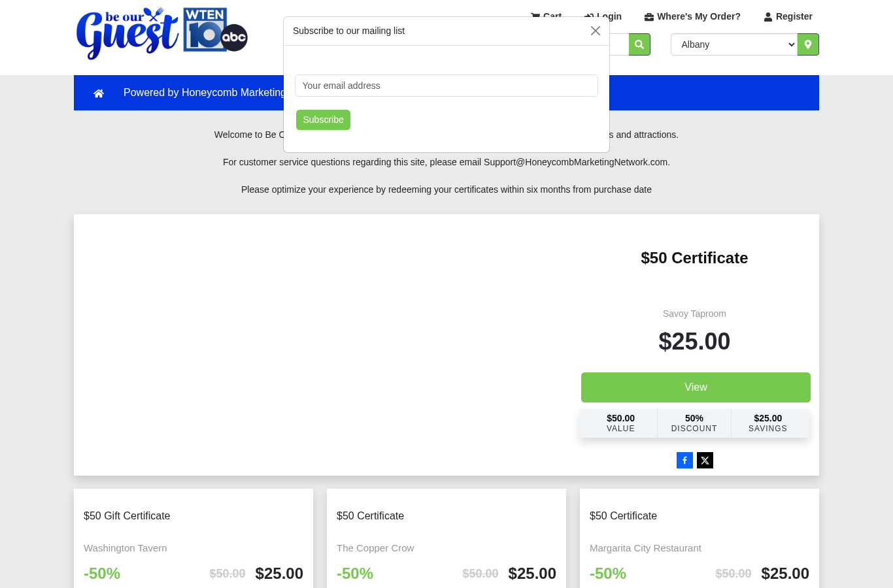This screenshot has height=588, width=893.
Task: Click Margarita City's struck-through $50.00 price
Action: 733,574
